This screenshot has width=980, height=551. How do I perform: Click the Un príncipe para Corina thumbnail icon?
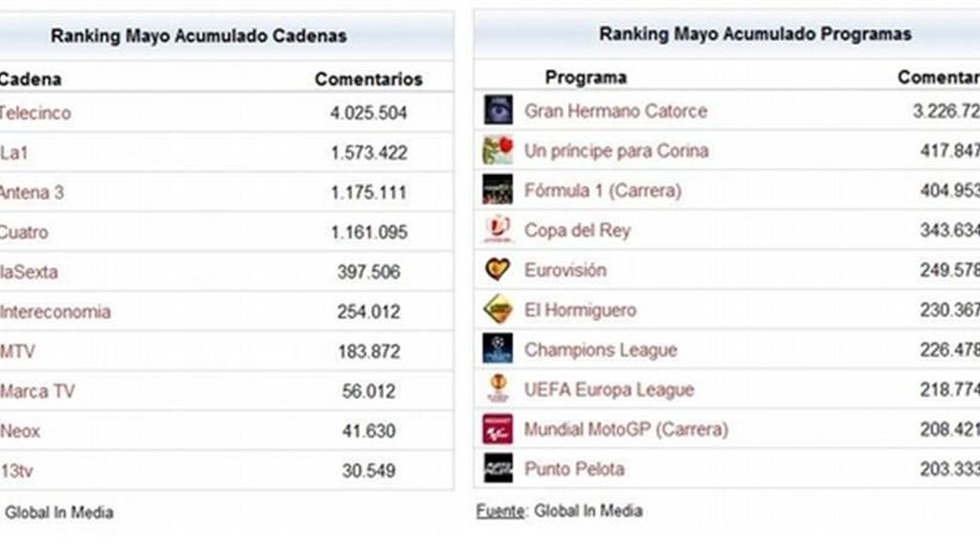(498, 150)
